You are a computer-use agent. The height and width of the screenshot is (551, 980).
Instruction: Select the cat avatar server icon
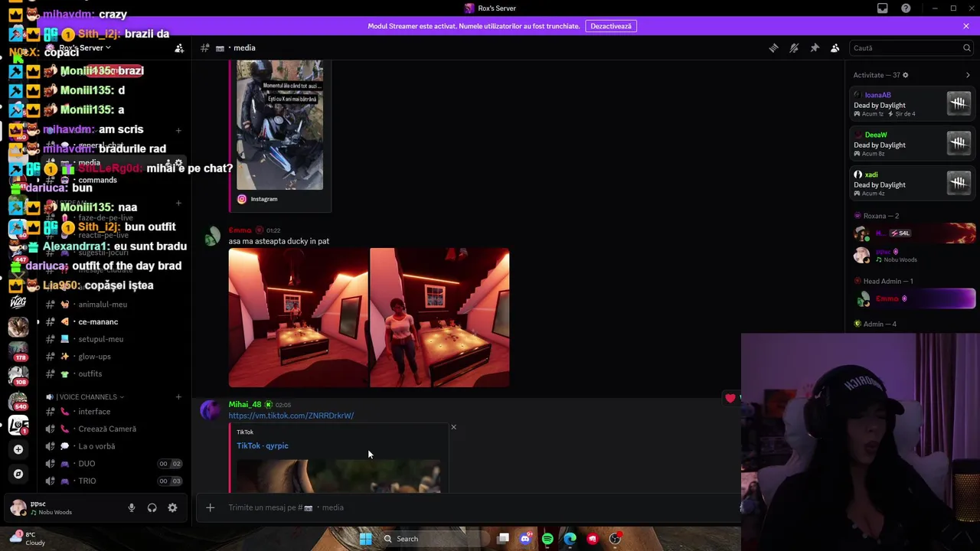(18, 326)
